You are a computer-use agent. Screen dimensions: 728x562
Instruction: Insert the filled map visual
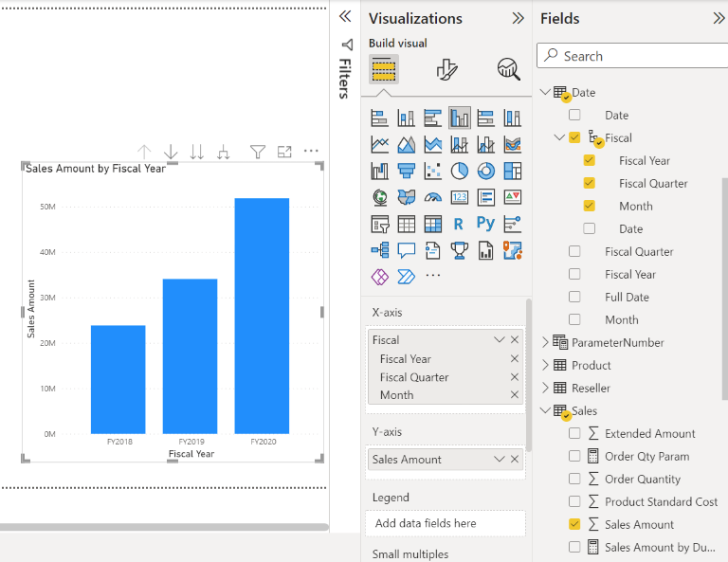(x=407, y=197)
